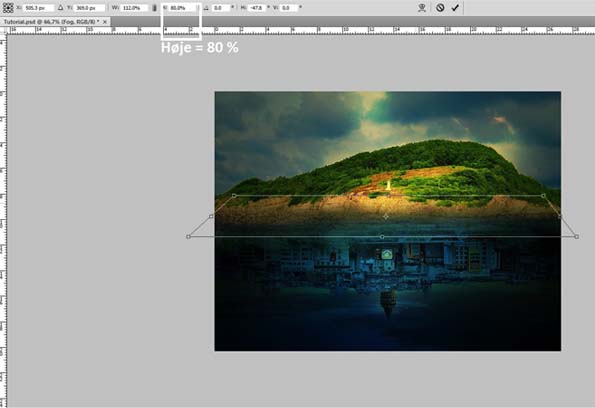The width and height of the screenshot is (595, 408).
Task: Switch to warp mode icon
Action: (x=422, y=8)
